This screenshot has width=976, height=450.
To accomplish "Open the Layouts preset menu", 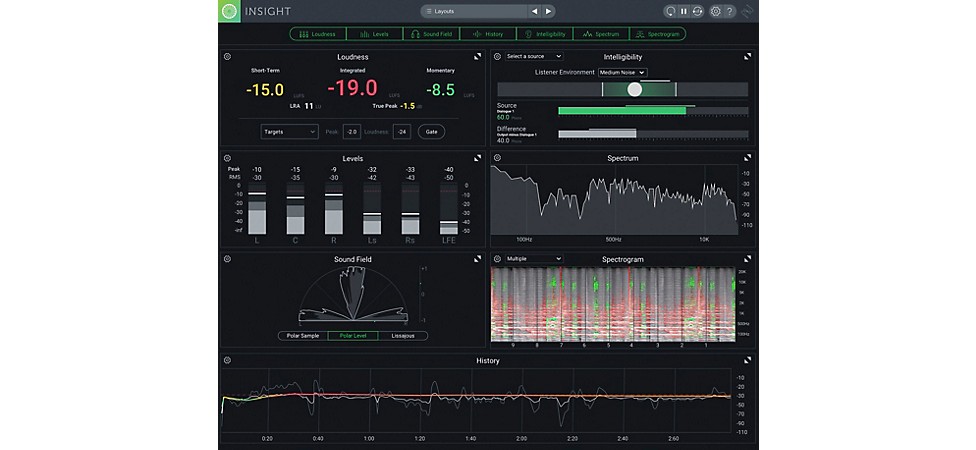I will [x=474, y=11].
